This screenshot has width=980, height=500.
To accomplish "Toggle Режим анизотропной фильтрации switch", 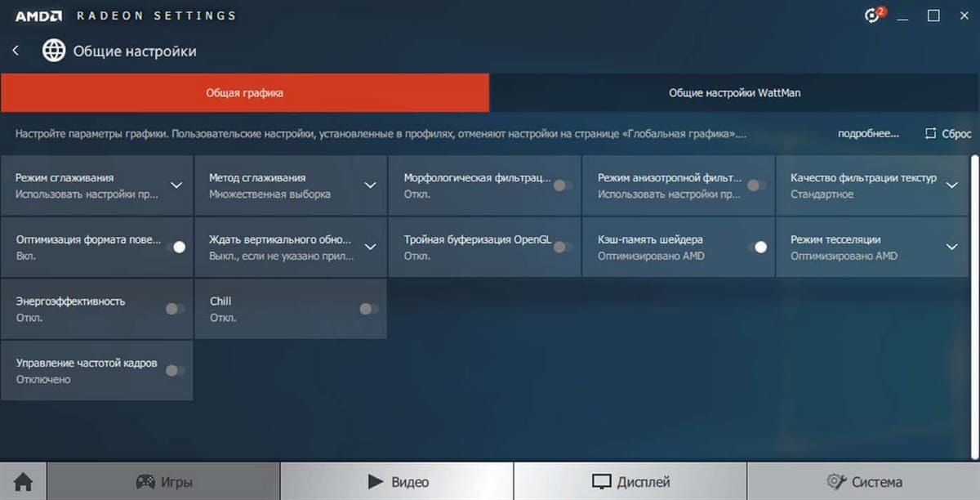I will pyautogui.click(x=757, y=185).
